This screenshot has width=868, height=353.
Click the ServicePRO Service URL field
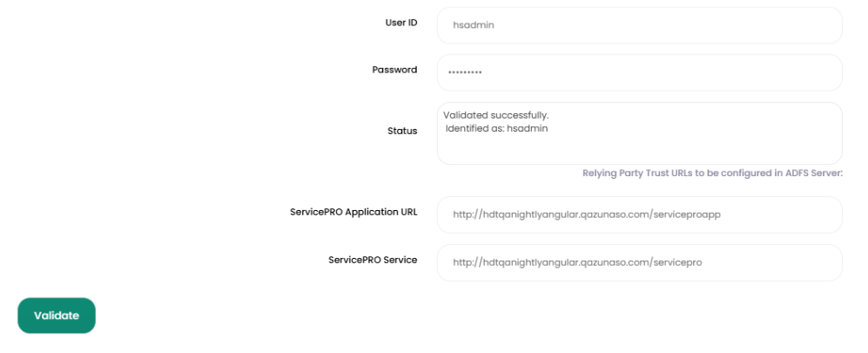639,262
